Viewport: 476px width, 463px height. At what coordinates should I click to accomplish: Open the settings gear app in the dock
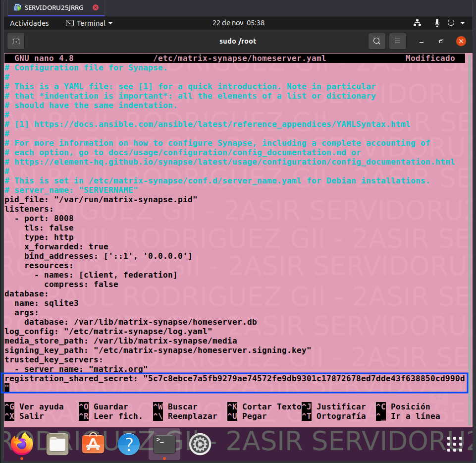[200, 444]
